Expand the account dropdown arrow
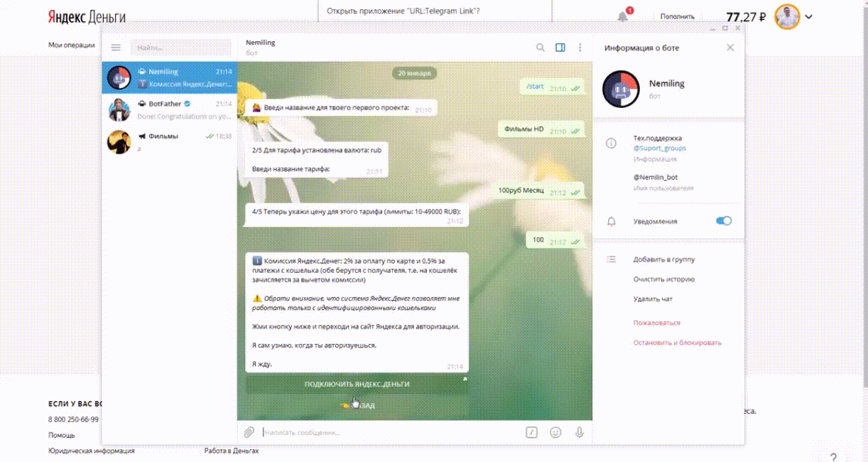Viewport: 868px width, 462px height. pyautogui.click(x=809, y=16)
